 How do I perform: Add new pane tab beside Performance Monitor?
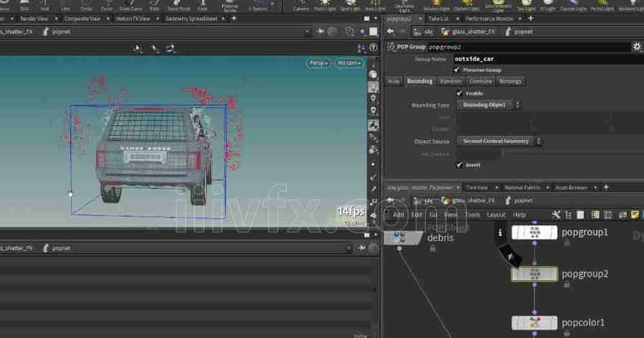(x=530, y=18)
